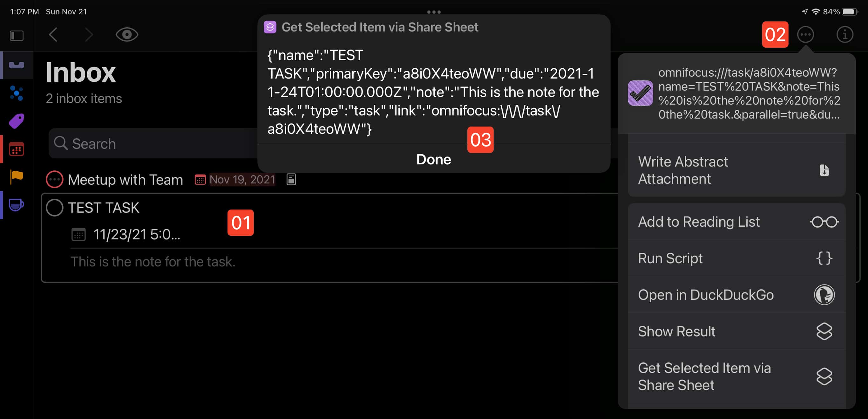Click the flag icon in OmniFocus sidebar
This screenshot has height=419, width=868.
coord(16,178)
